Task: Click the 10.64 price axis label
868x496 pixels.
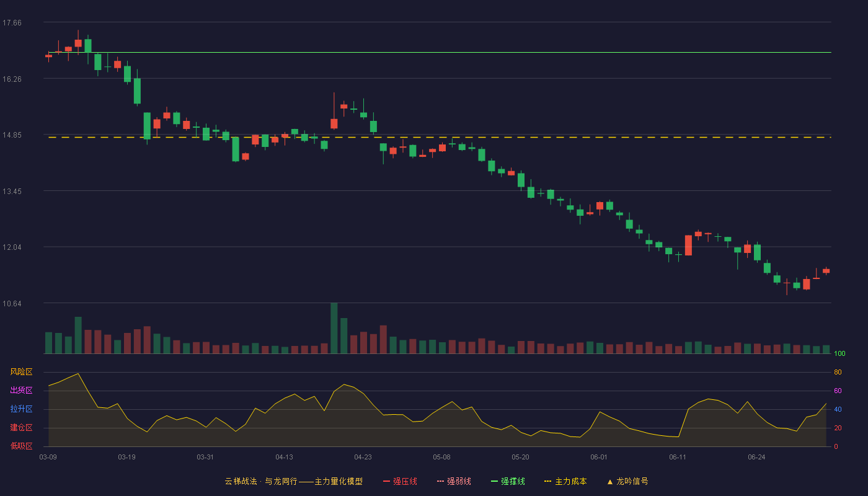Action: (12, 304)
